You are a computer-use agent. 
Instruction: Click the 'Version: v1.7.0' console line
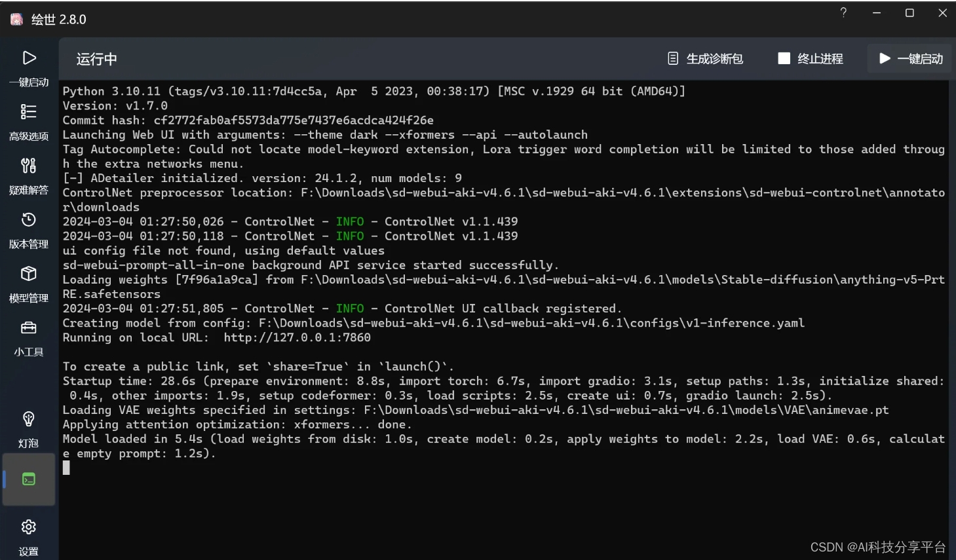tap(115, 105)
